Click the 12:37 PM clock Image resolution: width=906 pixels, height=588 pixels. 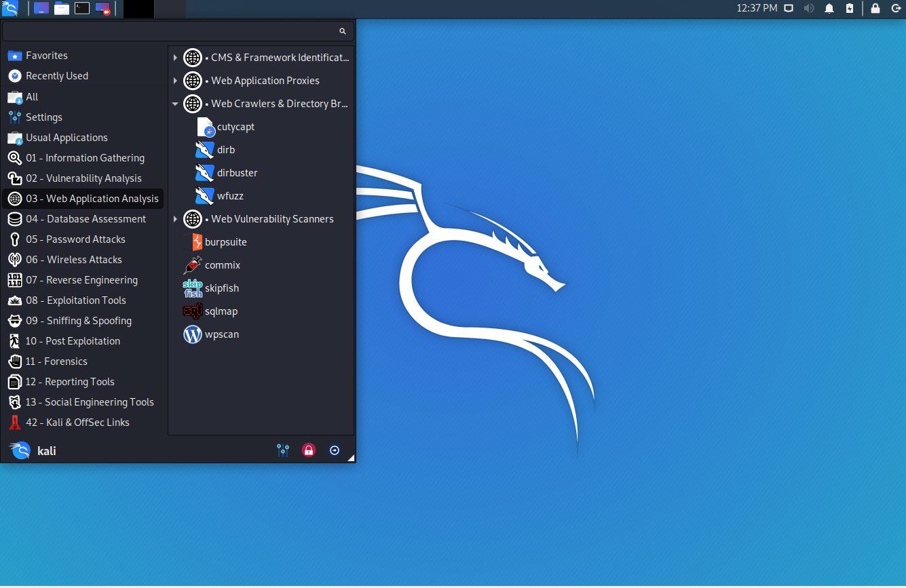pyautogui.click(x=757, y=8)
